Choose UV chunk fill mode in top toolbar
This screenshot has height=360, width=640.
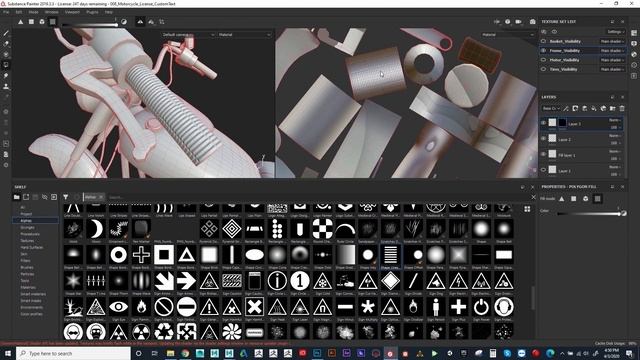click(x=53, y=22)
